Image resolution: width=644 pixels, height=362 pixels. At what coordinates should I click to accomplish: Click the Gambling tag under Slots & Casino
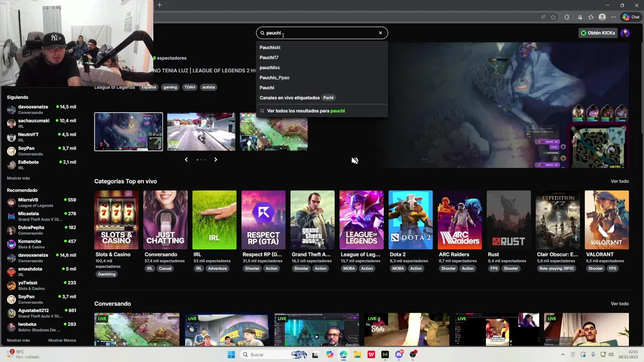pos(107,274)
